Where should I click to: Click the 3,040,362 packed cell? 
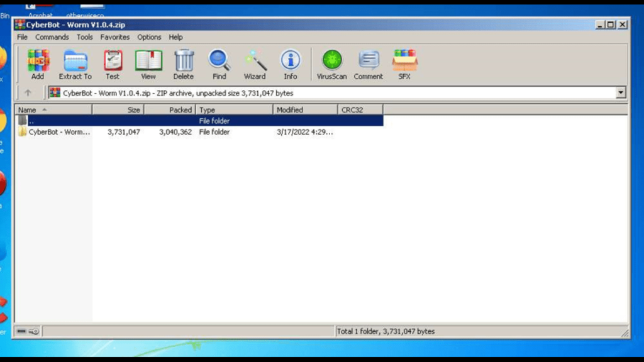coord(175,132)
